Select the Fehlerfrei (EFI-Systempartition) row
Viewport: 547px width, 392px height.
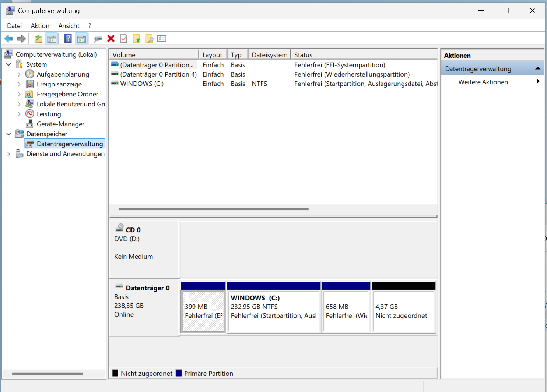(273, 65)
